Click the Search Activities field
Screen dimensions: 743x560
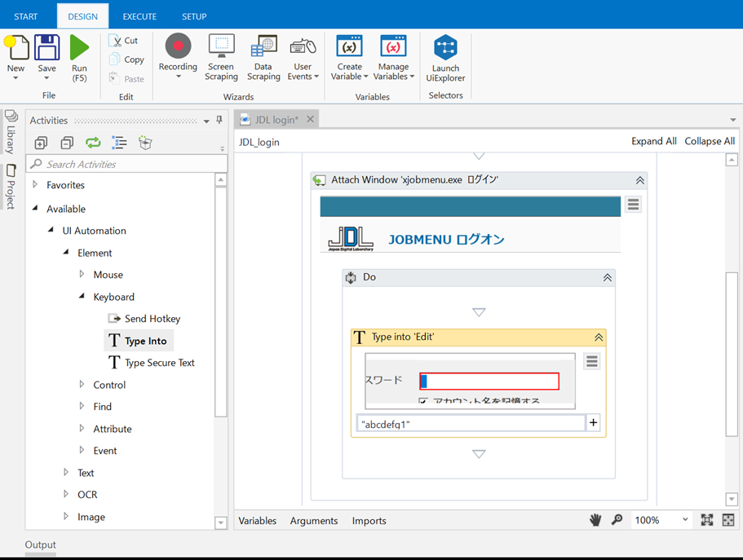(x=126, y=164)
